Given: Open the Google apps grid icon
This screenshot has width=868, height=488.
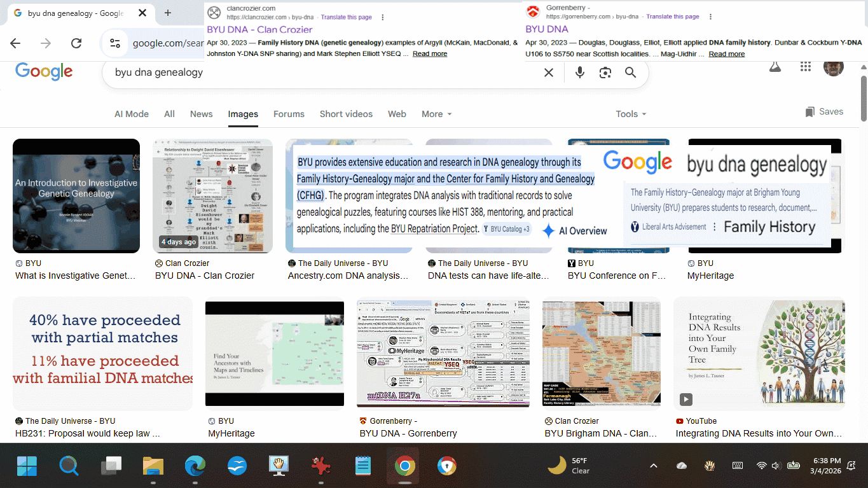Looking at the screenshot, I should click(806, 67).
